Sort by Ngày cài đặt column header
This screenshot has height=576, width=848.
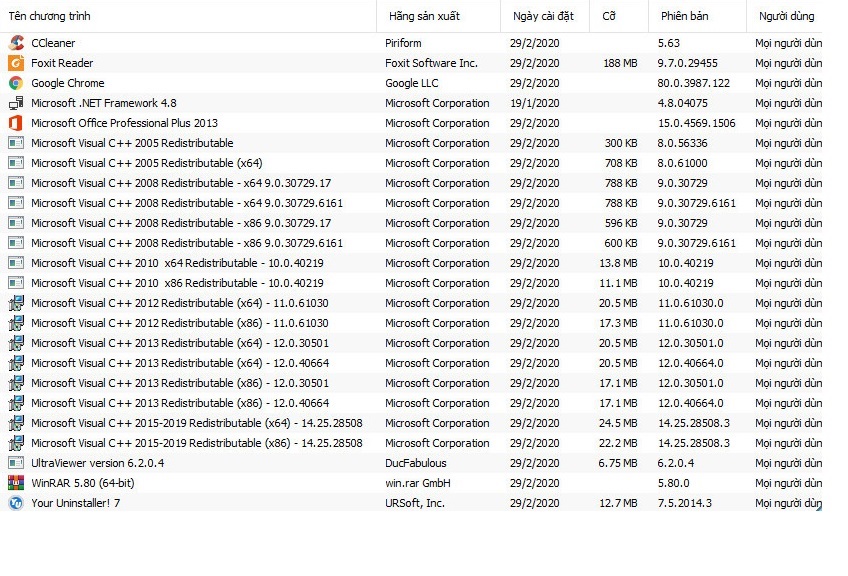click(x=545, y=16)
